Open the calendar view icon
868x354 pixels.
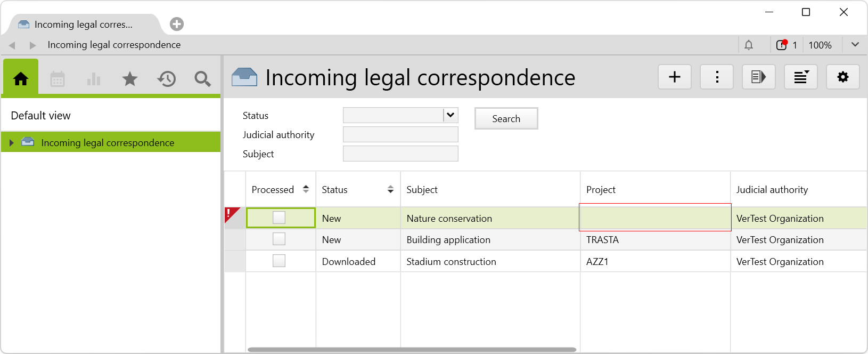coord(58,79)
